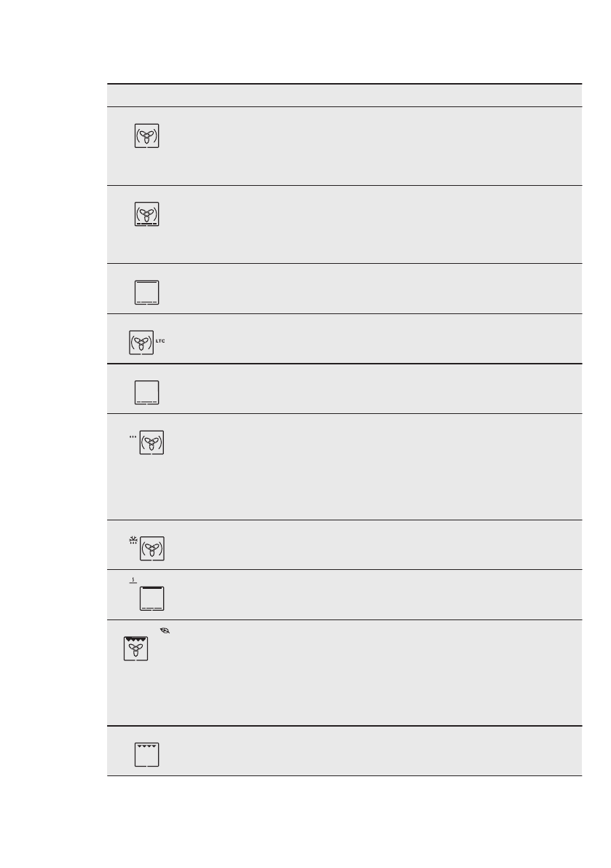The height and width of the screenshot is (868, 611).
Task: Click the empty header row of the table
Action: (x=344, y=95)
